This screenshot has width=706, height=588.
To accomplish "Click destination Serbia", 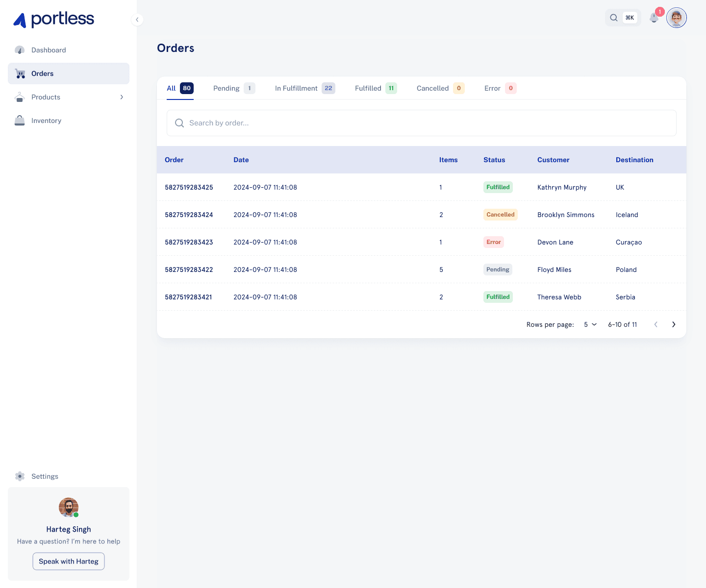I will (x=626, y=297).
